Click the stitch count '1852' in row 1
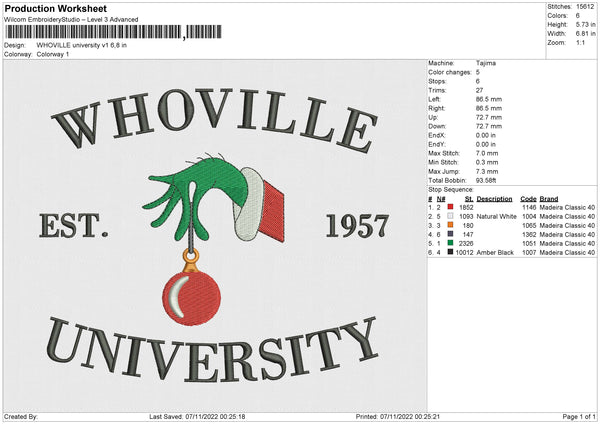 tap(466, 207)
